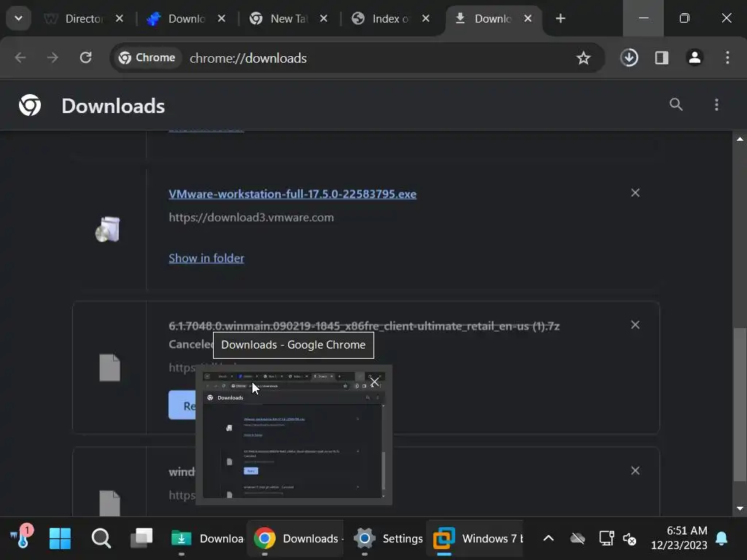Retry the canceled 6.1.7048.0 7z download
The height and width of the screenshot is (560, 747).
(x=182, y=405)
